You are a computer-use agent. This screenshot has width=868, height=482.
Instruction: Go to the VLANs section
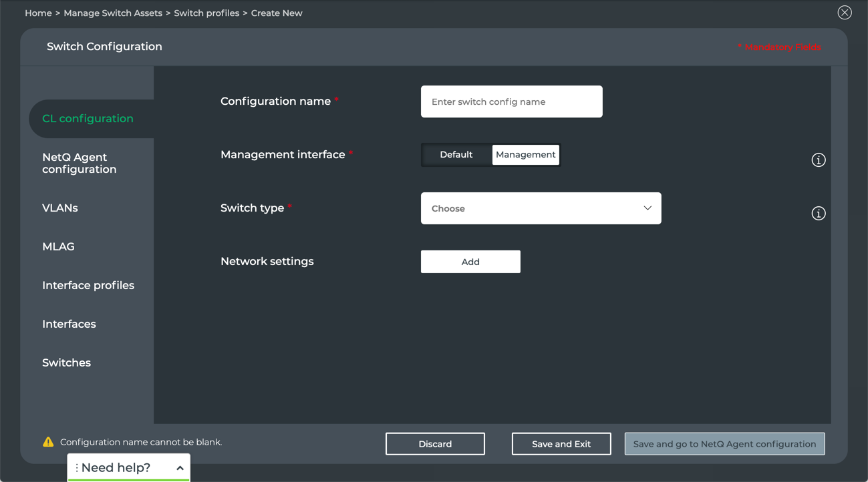point(60,208)
